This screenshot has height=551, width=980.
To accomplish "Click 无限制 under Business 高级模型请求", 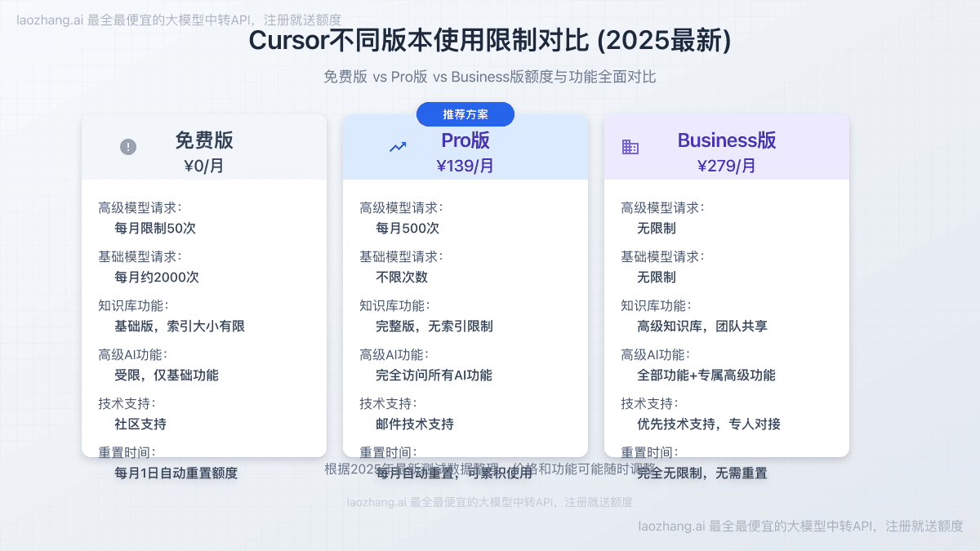I will coord(657,228).
